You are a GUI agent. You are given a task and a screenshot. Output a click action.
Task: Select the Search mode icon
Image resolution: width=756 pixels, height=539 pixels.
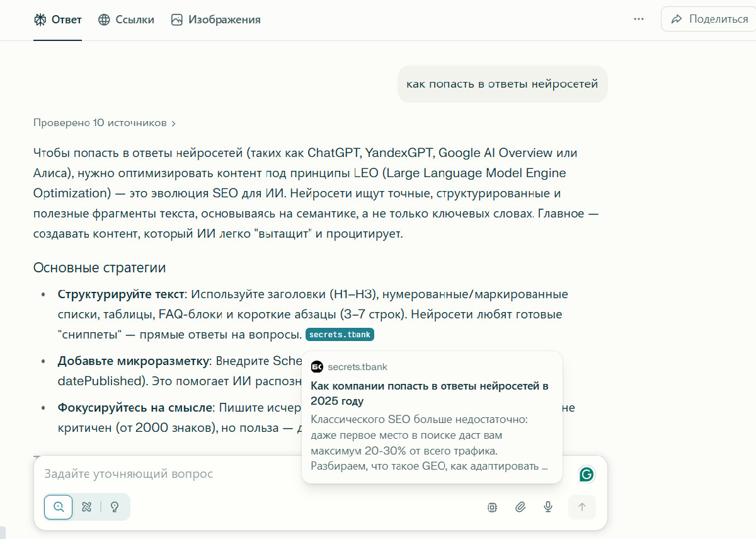[x=59, y=506]
